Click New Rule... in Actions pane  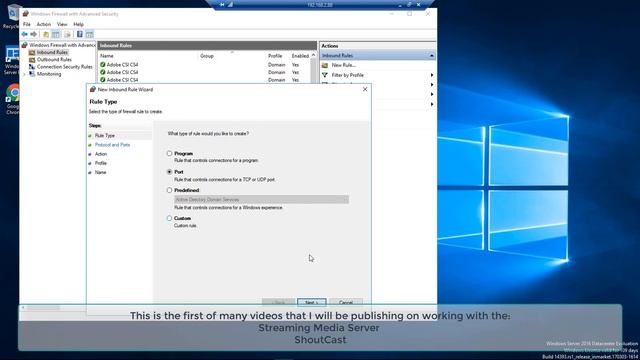click(344, 65)
